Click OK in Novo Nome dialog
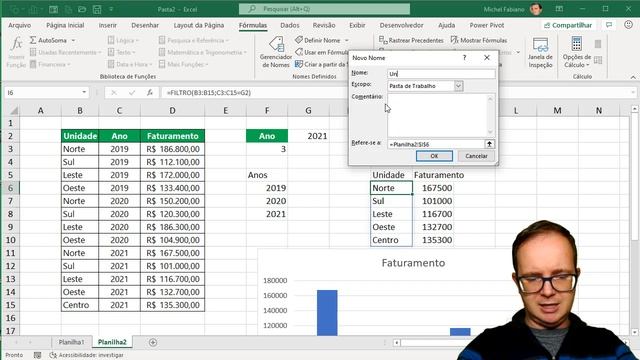 [x=434, y=156]
